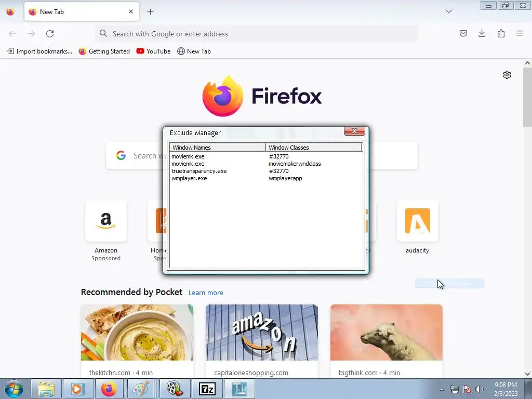
Task: Go forward with the forward arrow
Action: [x=31, y=34]
